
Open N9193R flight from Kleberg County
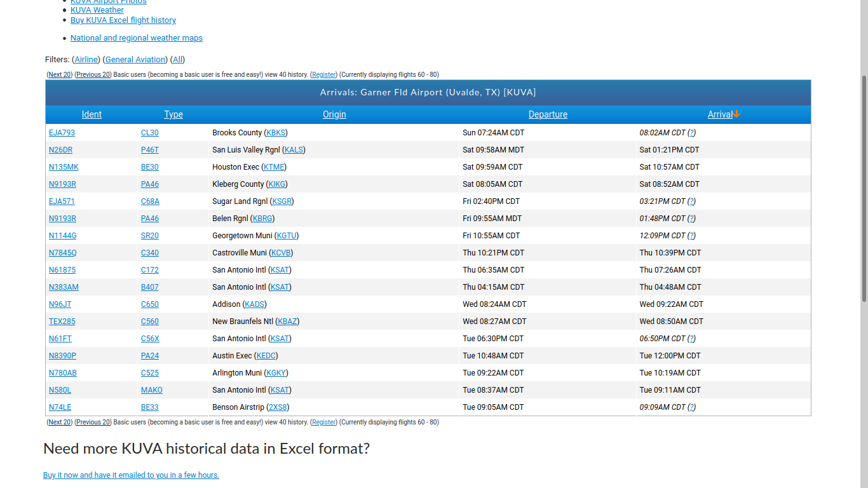tap(62, 184)
